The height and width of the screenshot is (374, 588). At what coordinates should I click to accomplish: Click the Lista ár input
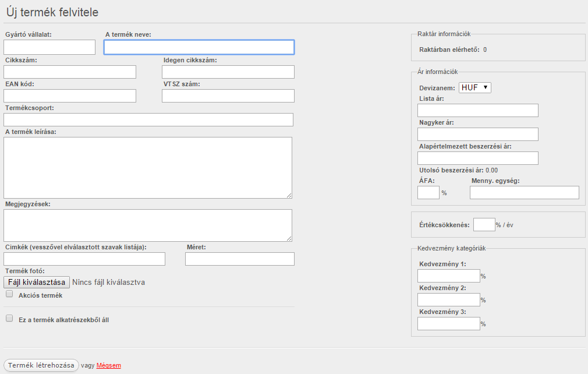[x=478, y=110]
